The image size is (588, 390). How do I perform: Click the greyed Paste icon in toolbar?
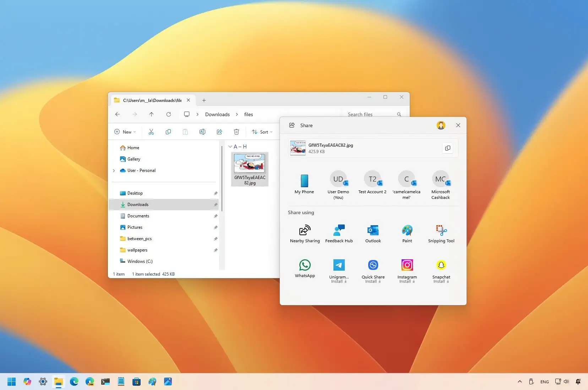(185, 132)
